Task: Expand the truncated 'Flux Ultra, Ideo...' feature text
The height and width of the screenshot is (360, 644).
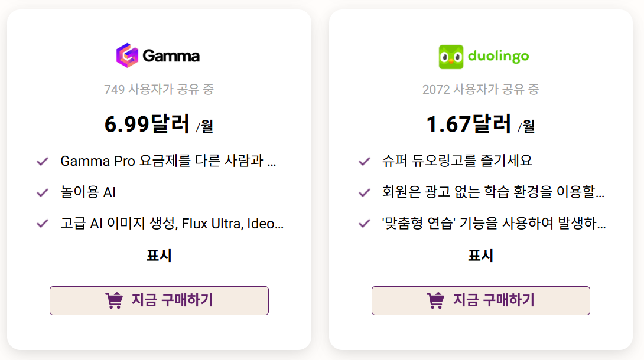Action: click(x=173, y=222)
